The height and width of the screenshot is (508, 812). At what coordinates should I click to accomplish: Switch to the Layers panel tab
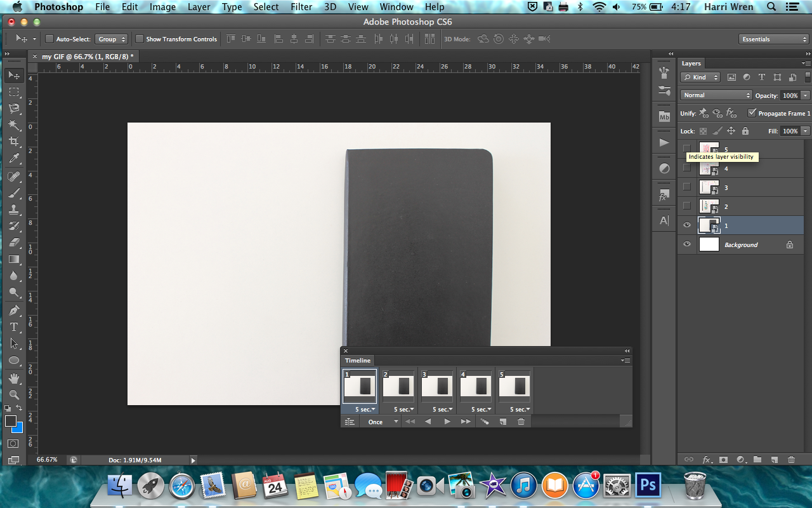(691, 63)
